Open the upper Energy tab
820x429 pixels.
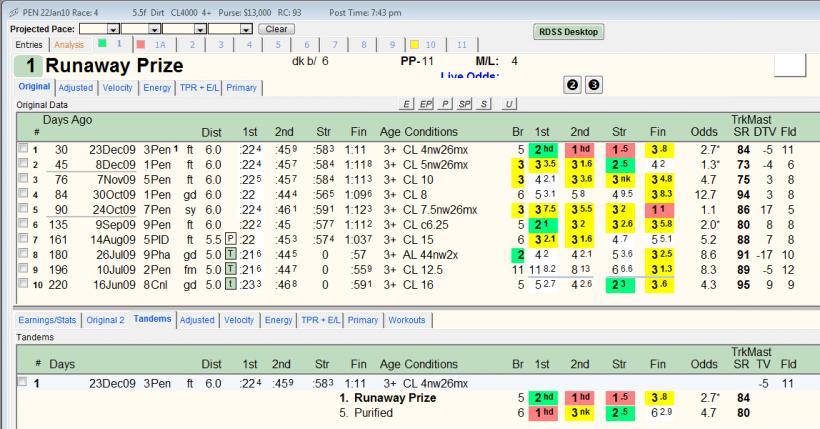click(x=157, y=87)
